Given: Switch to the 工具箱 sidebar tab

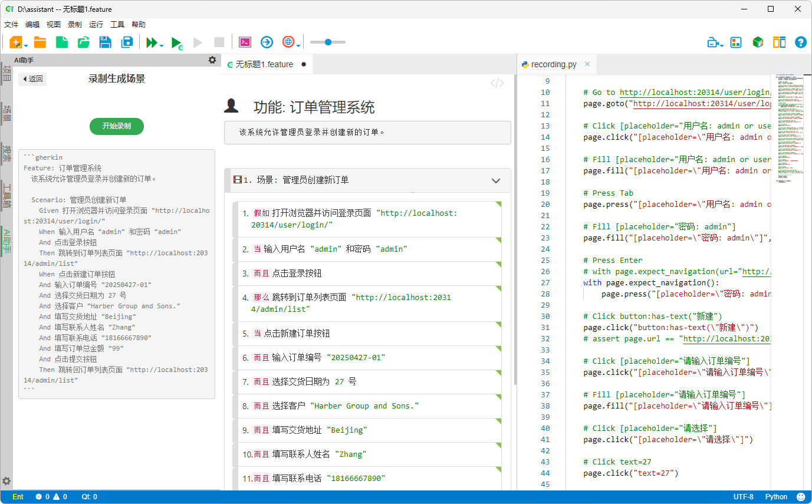Looking at the screenshot, I should pyautogui.click(x=6, y=196).
